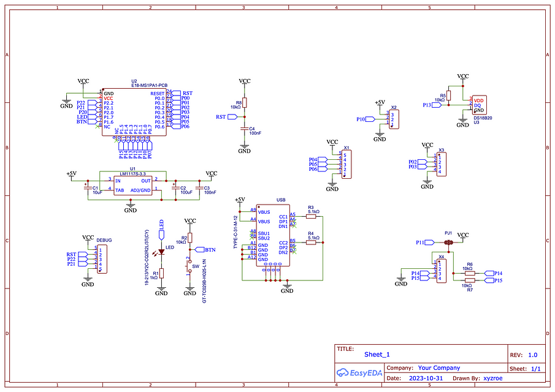Select the R7 10kΩ resistor near P15
The image size is (555, 392).
pos(470,281)
